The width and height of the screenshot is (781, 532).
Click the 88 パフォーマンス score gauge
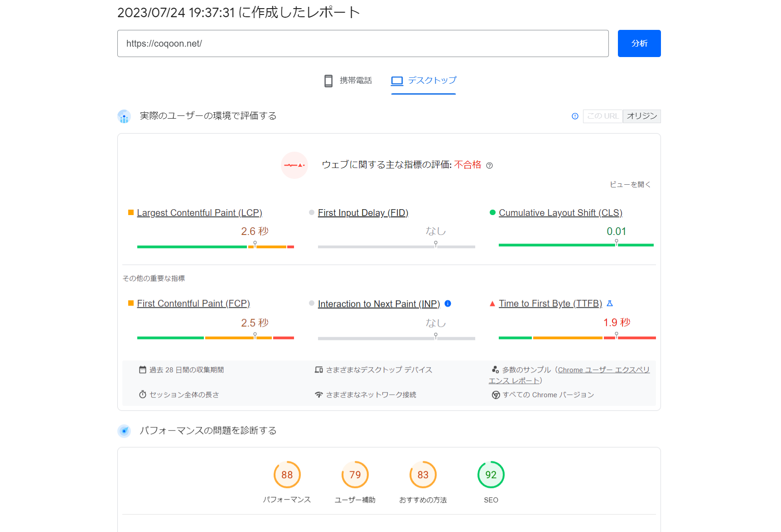coord(287,474)
